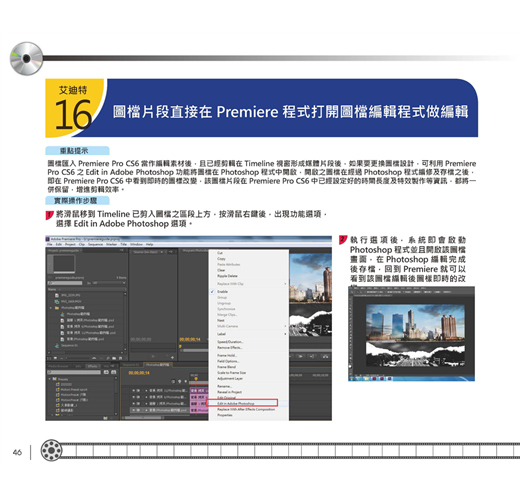Viewport: 520px width, 500px height.
Task: Click Edit in Adobe Photoshop menu entry
Action: pyautogui.click(x=235, y=403)
